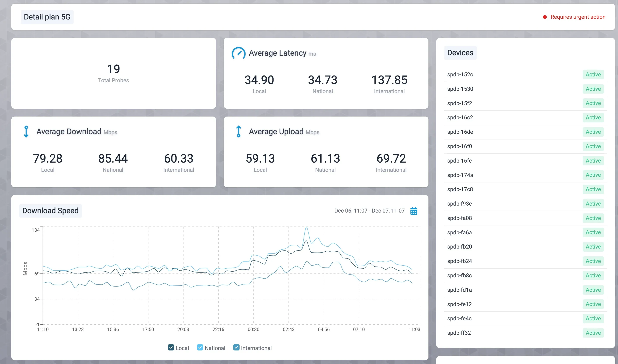Choose device spdp-16f0
618x364 pixels.
click(x=525, y=146)
